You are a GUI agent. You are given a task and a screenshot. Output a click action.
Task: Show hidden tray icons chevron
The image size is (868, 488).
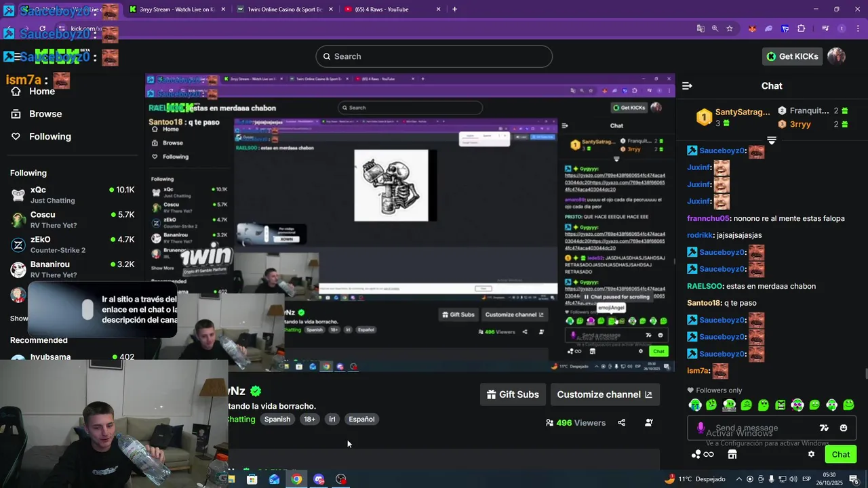point(739,479)
